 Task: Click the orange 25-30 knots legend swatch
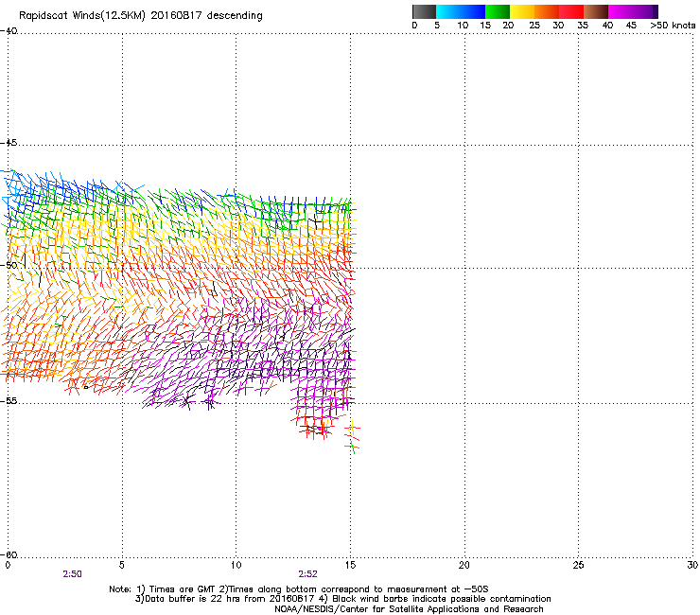pyautogui.click(x=547, y=11)
